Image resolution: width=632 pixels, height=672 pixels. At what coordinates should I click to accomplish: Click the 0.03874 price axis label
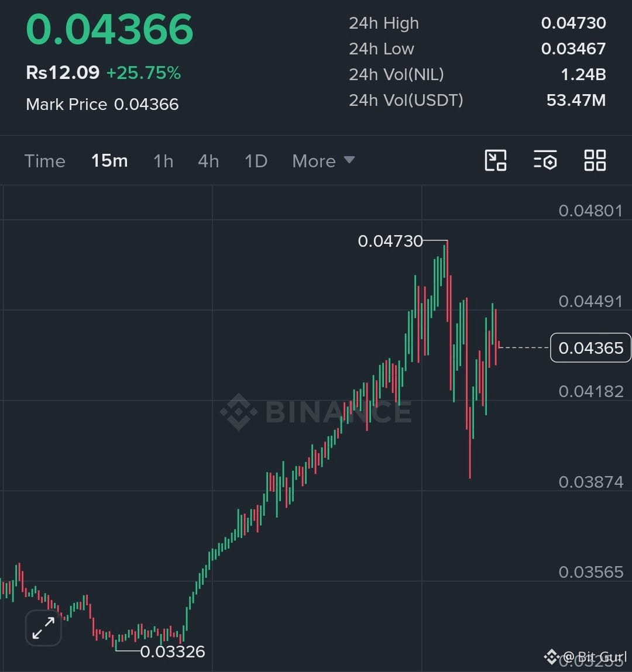point(591,482)
